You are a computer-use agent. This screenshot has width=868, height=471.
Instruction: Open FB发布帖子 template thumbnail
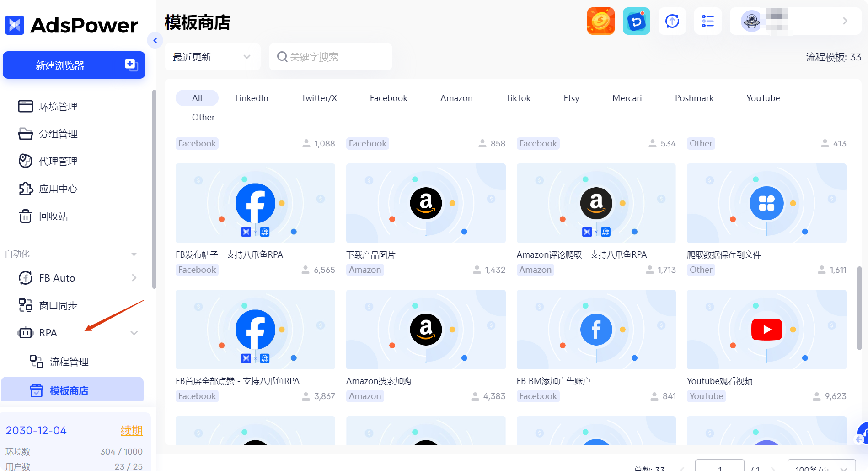click(255, 203)
